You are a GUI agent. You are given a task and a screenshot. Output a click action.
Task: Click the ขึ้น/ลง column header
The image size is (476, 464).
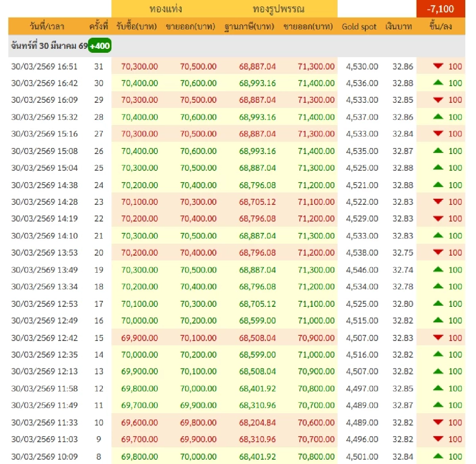point(440,27)
